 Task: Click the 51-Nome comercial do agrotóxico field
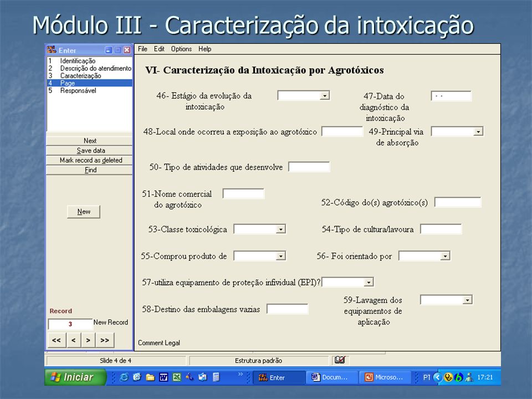pyautogui.click(x=243, y=194)
